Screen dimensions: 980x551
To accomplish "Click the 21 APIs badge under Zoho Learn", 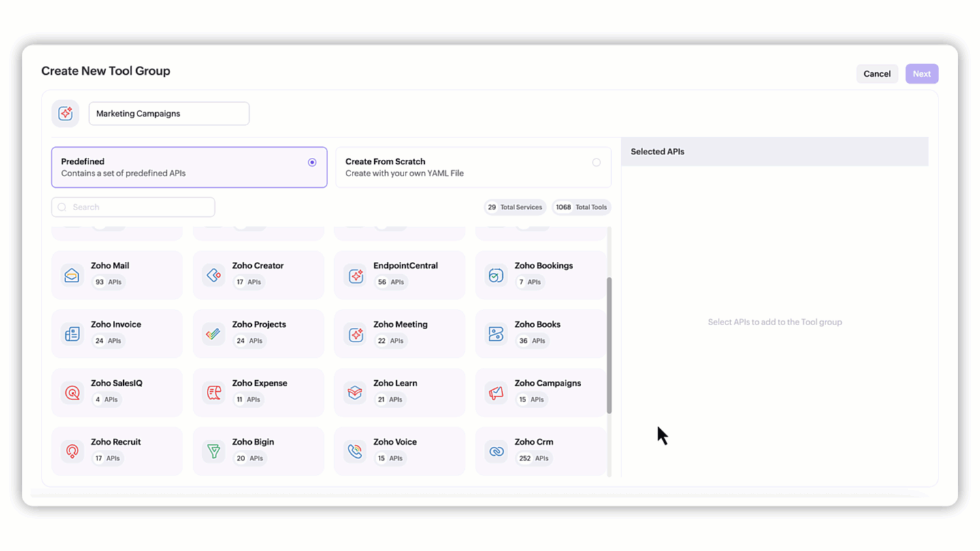I will (391, 399).
